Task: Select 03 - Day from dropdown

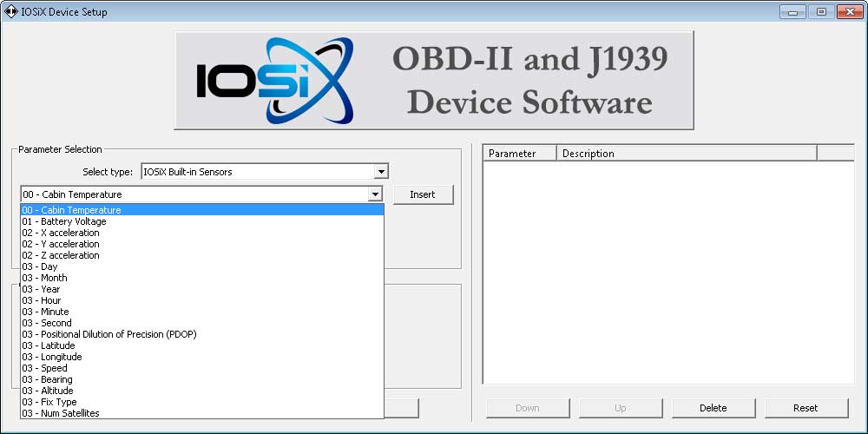Action: click(x=202, y=266)
